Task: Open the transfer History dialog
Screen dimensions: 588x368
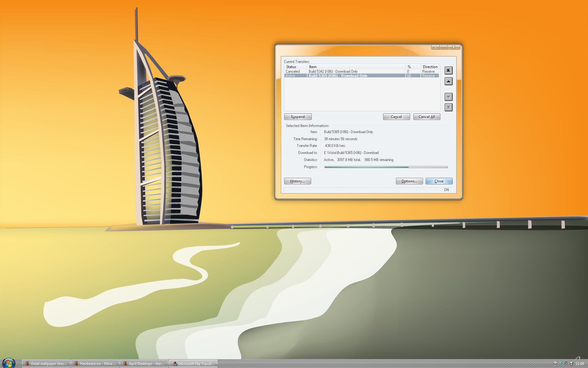Action: coord(297,181)
